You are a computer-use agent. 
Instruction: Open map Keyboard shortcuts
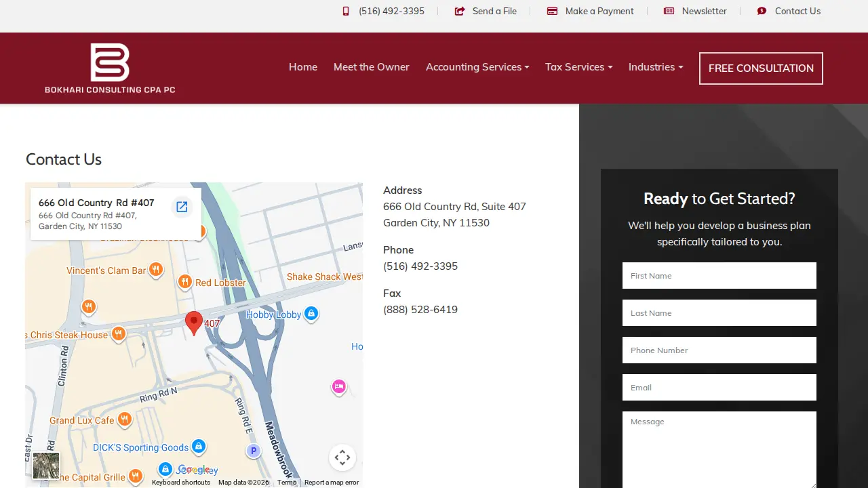pyautogui.click(x=181, y=483)
